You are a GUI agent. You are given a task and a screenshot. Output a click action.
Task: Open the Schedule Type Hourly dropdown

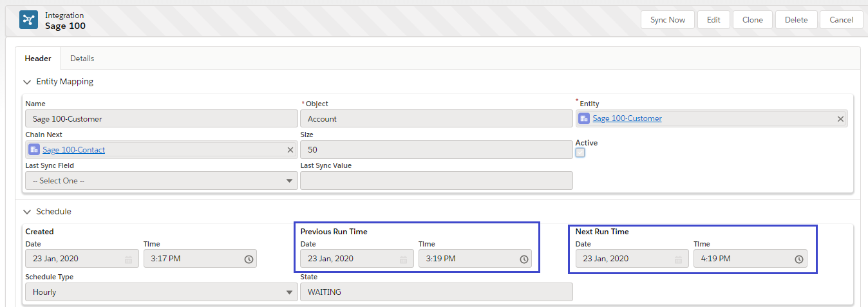(x=162, y=292)
